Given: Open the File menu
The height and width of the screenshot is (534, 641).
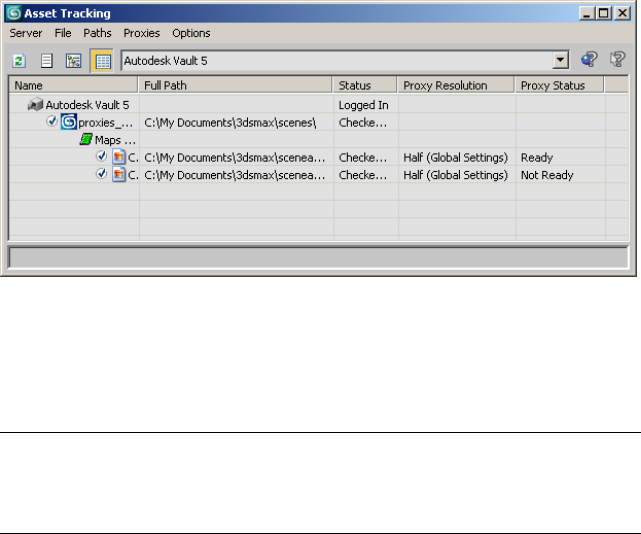Looking at the screenshot, I should pyautogui.click(x=63, y=33).
